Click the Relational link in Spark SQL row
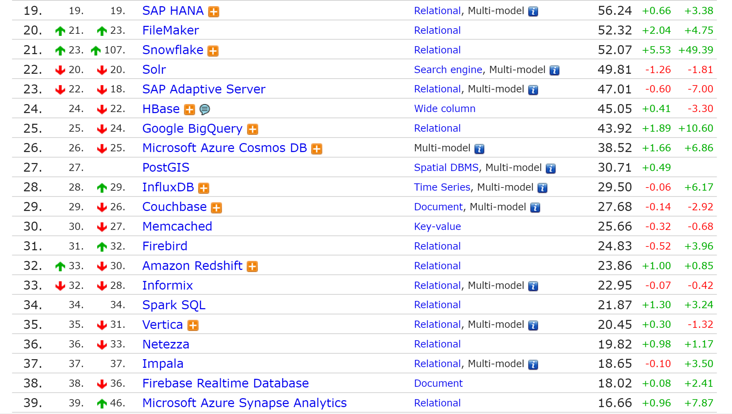732x414 pixels. tap(437, 305)
